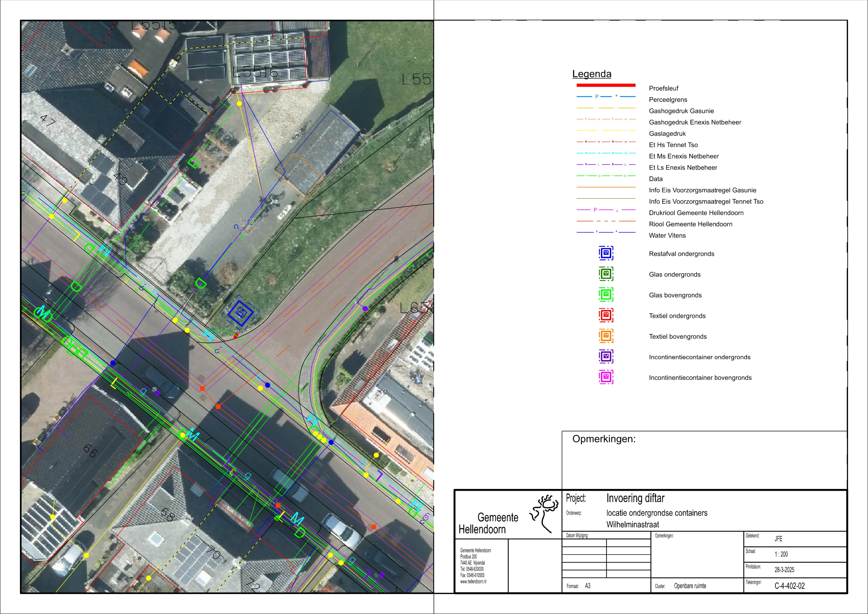Click the Legenda heading
The height and width of the screenshot is (614, 868).
pyautogui.click(x=592, y=74)
